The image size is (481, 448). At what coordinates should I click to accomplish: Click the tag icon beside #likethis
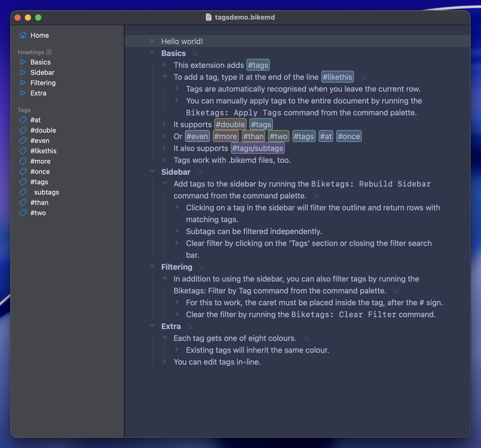pyautogui.click(x=23, y=151)
